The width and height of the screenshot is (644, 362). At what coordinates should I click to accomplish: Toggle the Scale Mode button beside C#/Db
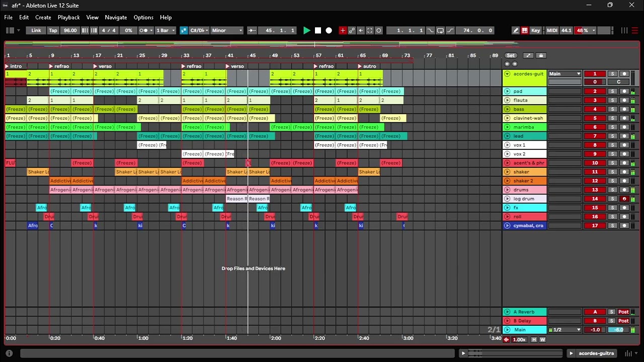tap(184, 31)
